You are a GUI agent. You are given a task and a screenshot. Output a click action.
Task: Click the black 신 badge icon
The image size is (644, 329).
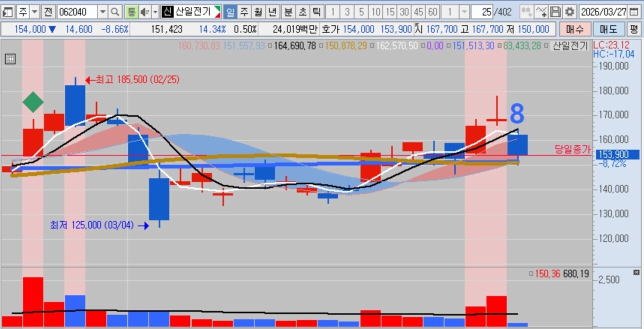point(167,11)
